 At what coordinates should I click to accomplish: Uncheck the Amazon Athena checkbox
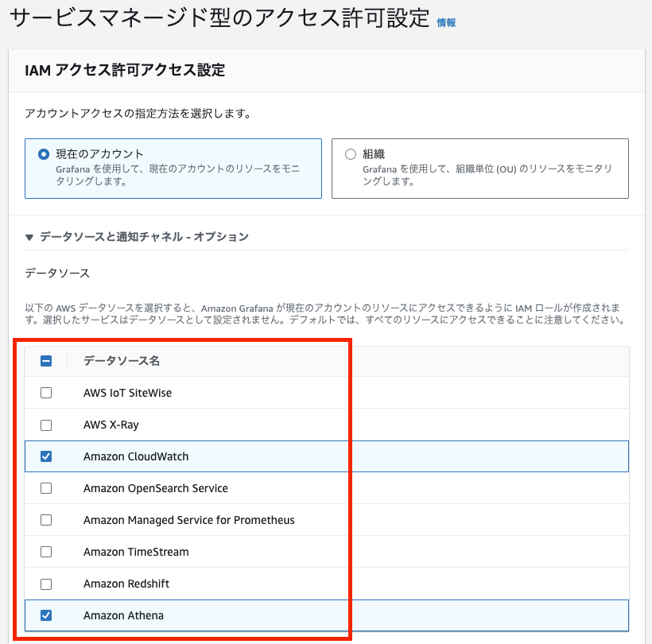(46, 615)
